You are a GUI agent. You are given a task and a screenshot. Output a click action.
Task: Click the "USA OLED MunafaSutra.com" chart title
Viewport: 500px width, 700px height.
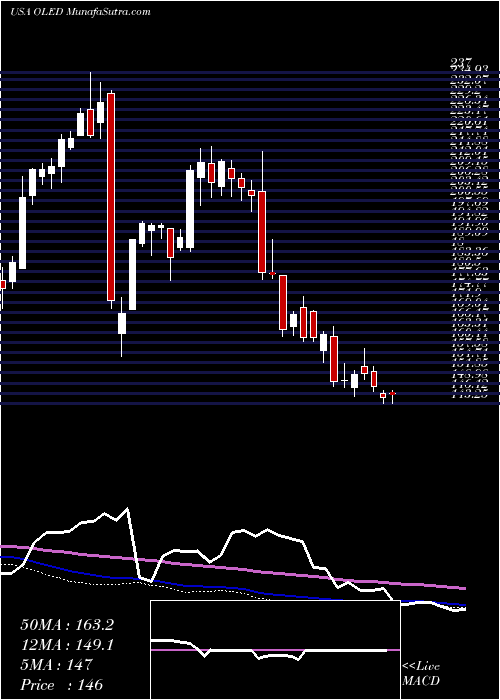click(80, 12)
